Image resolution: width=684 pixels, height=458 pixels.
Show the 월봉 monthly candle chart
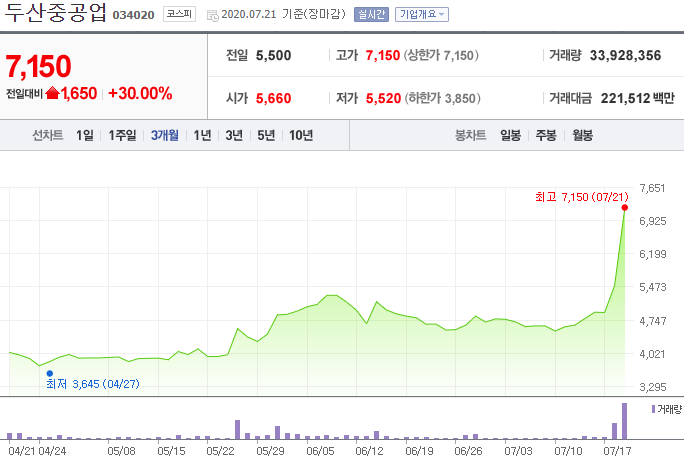pyautogui.click(x=582, y=135)
